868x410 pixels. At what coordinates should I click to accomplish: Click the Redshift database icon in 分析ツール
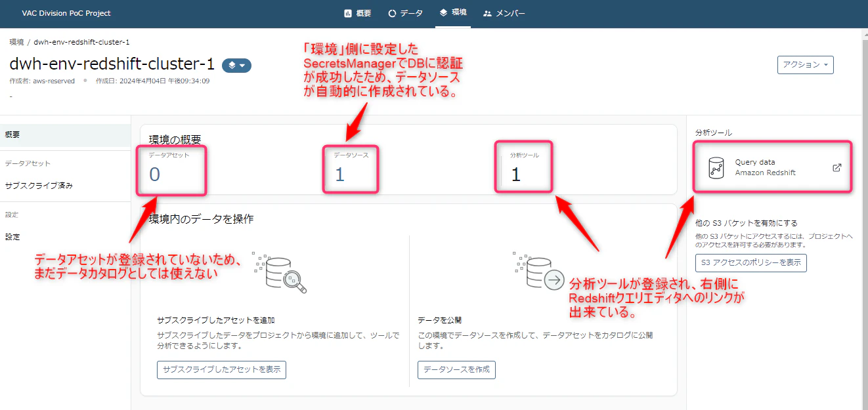pos(716,168)
